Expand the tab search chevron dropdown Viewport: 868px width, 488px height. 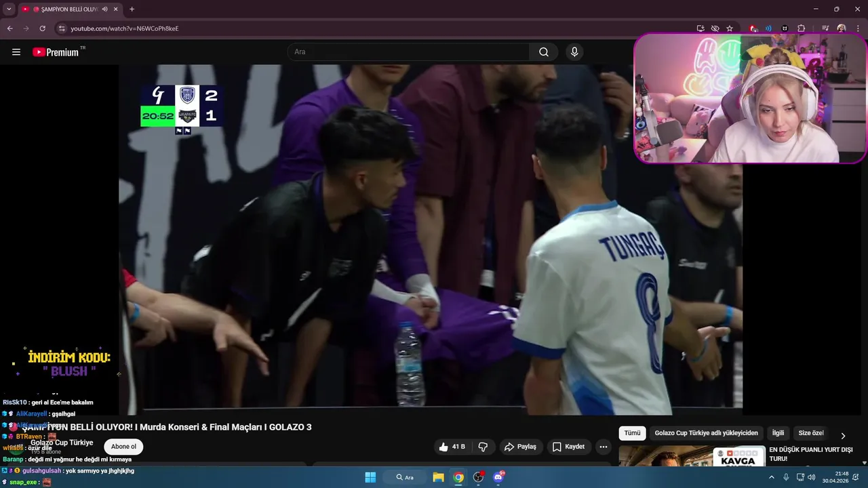point(9,9)
